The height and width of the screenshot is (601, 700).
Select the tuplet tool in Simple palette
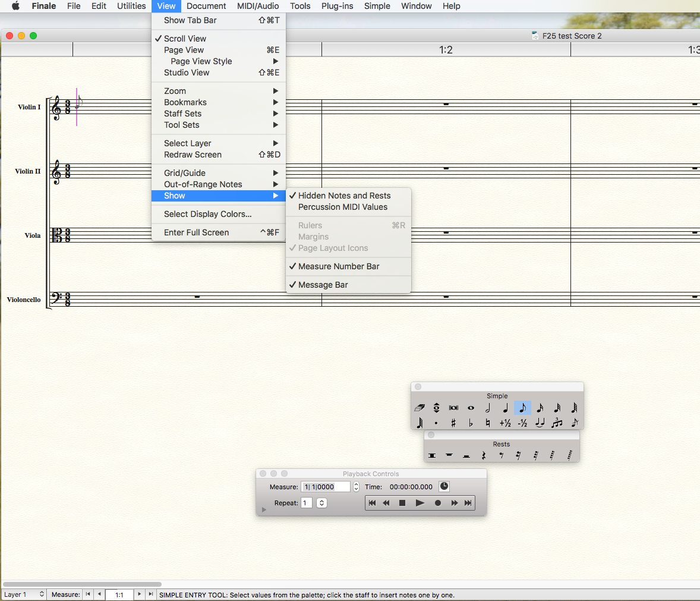pos(557,423)
